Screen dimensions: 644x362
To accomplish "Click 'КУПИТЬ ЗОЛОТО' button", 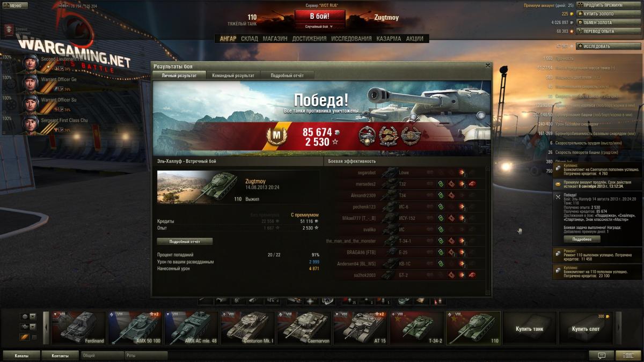I will (609, 14).
